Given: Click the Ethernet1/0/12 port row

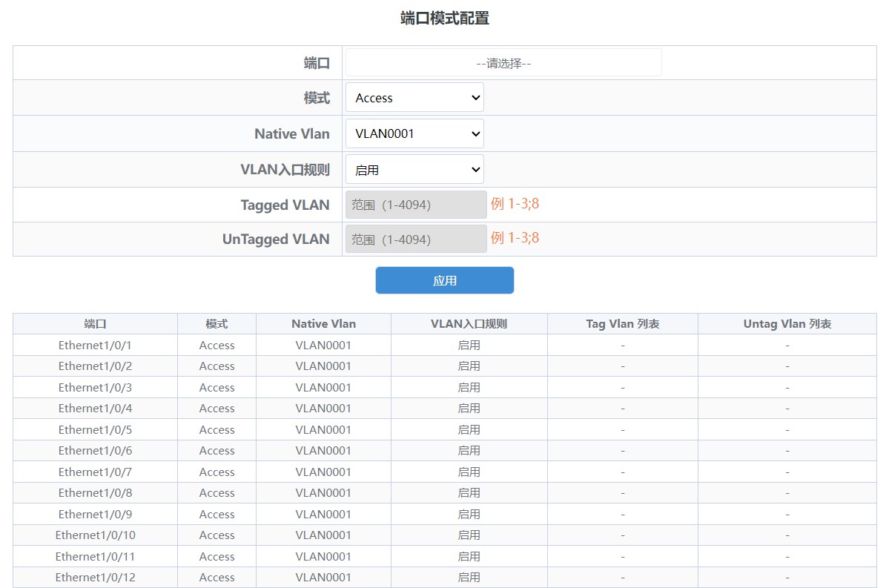Looking at the screenshot, I should [x=95, y=578].
